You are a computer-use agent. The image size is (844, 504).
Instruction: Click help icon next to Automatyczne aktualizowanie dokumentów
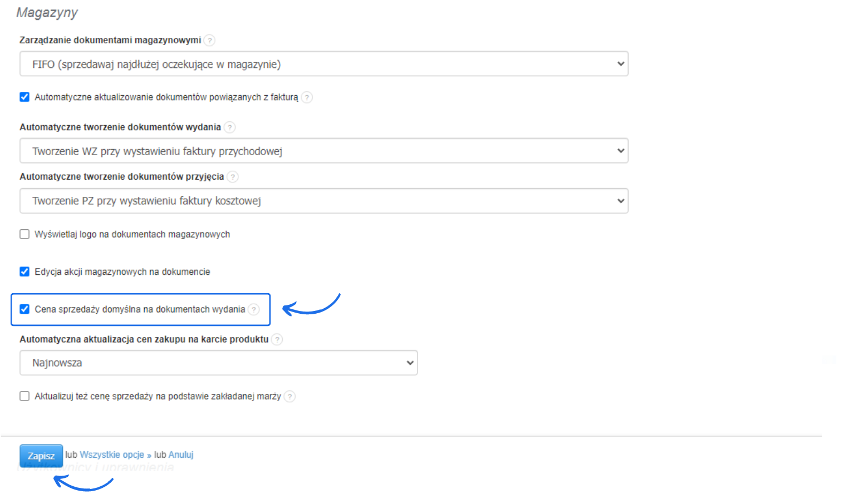(307, 97)
